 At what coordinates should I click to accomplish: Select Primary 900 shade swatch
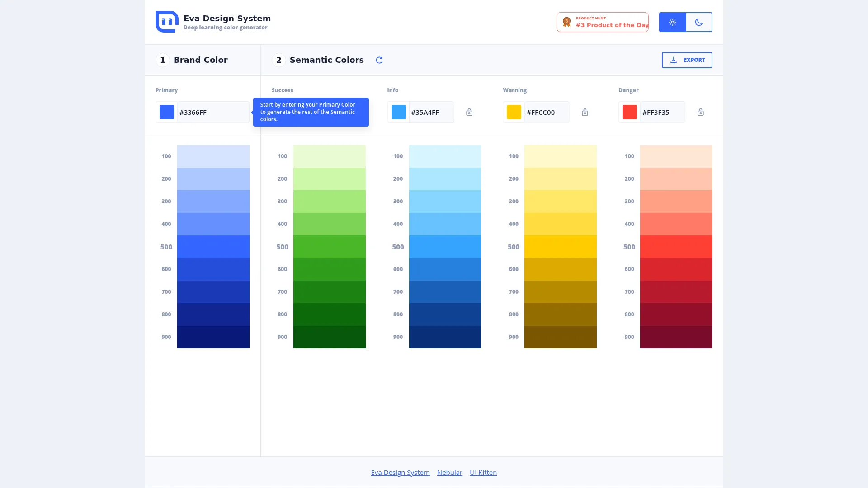213,337
